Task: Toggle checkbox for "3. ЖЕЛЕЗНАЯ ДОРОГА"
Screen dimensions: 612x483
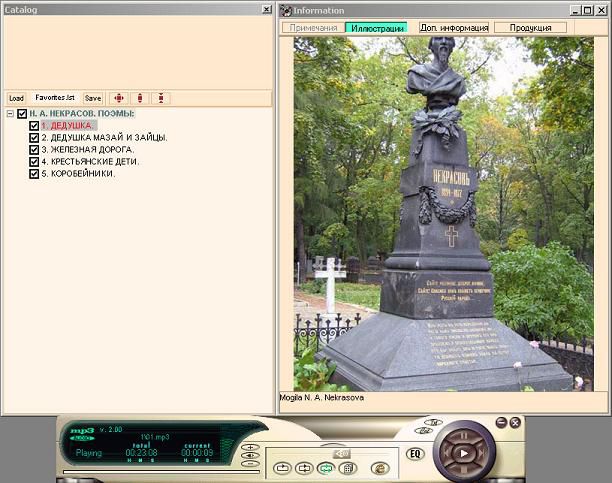Action: pyautogui.click(x=34, y=150)
